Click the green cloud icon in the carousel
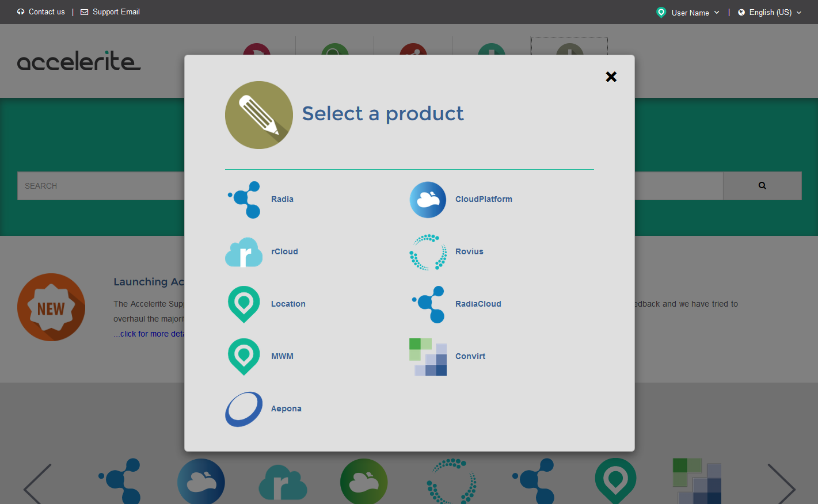The height and width of the screenshot is (504, 818). point(364,482)
